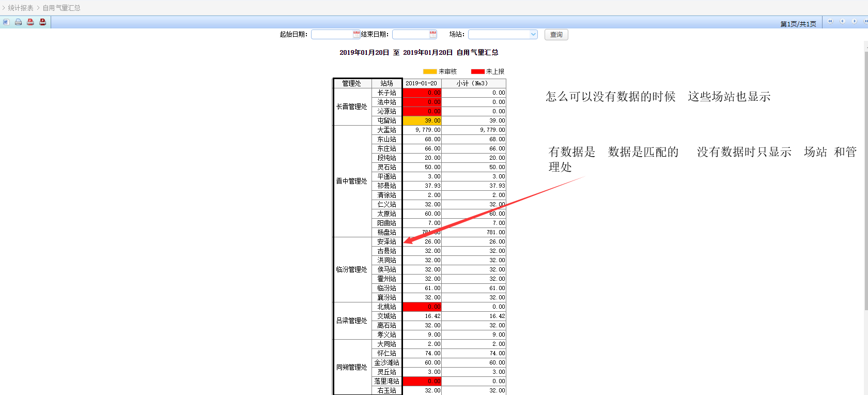Click the 襄汾站 row label
The height and width of the screenshot is (395, 868).
(x=387, y=297)
